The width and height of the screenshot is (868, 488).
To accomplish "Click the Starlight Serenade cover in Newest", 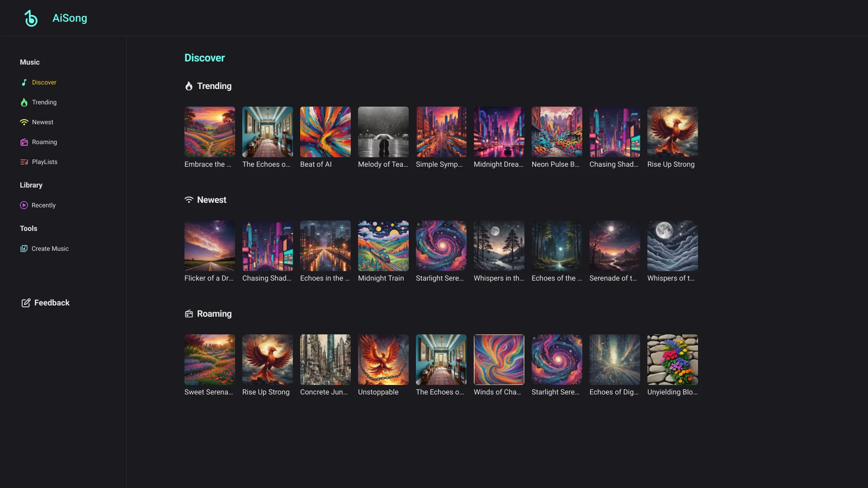I will click(x=441, y=246).
